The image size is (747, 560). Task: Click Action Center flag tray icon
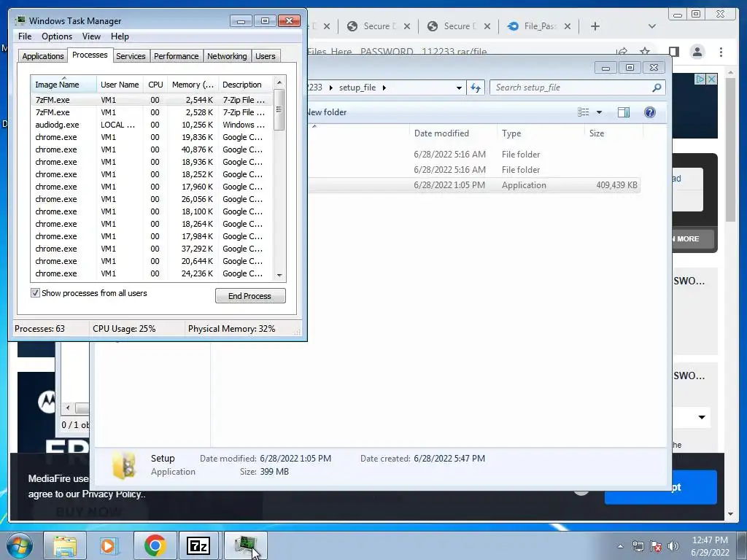656,546
